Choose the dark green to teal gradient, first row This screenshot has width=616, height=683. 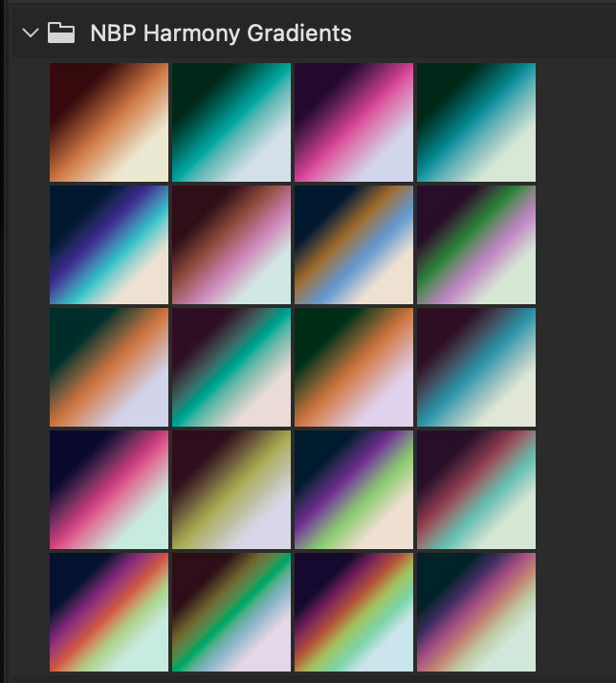[x=231, y=122]
